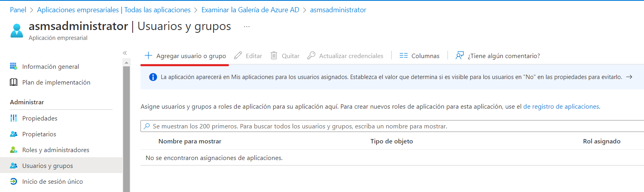Click the feedback person icon

[x=460, y=55]
